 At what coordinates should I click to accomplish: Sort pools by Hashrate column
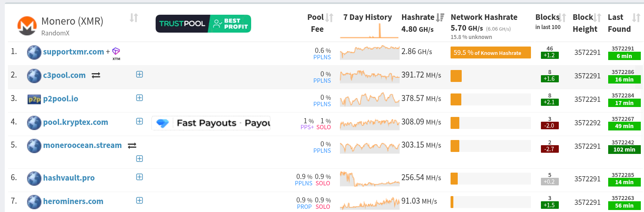(440, 18)
